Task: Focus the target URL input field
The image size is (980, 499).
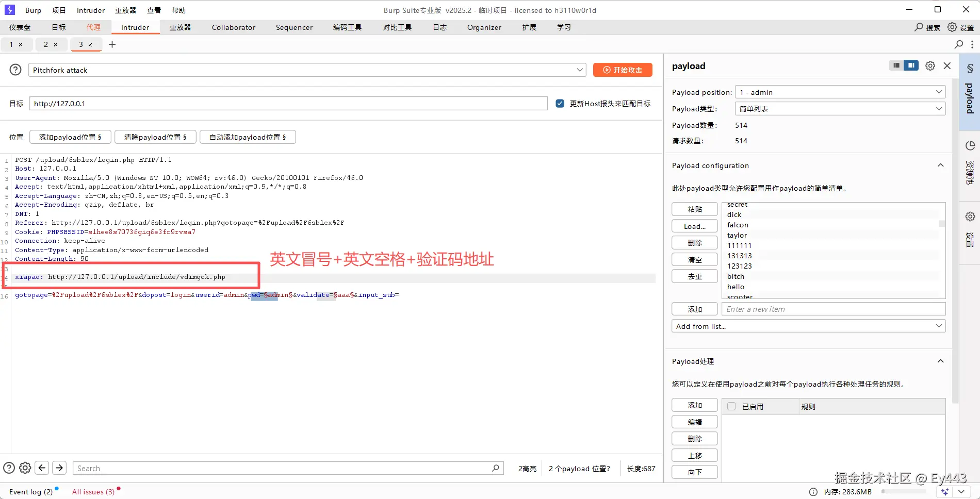Action: point(288,104)
